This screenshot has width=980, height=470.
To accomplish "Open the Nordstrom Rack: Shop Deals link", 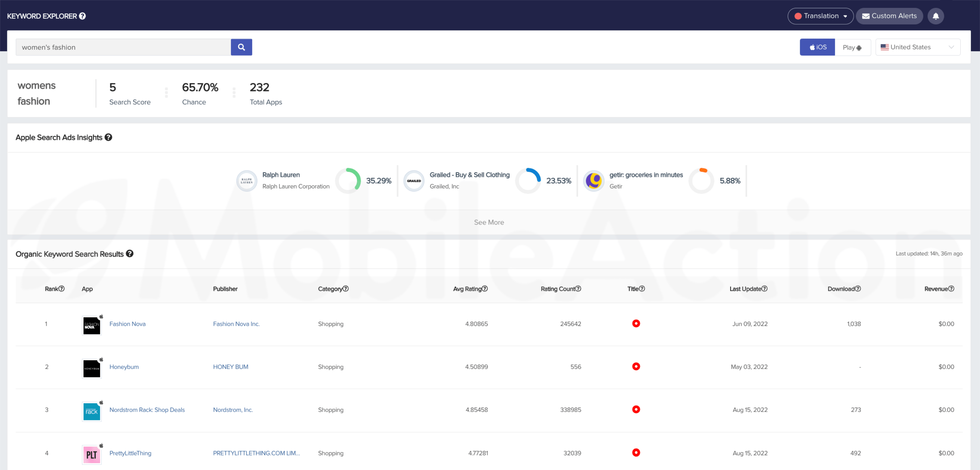I will point(147,410).
